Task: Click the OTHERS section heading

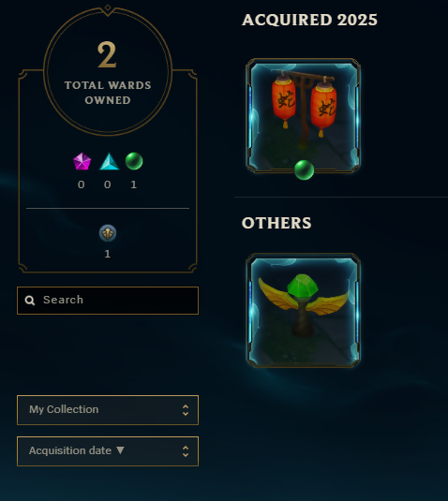Action: (x=276, y=223)
